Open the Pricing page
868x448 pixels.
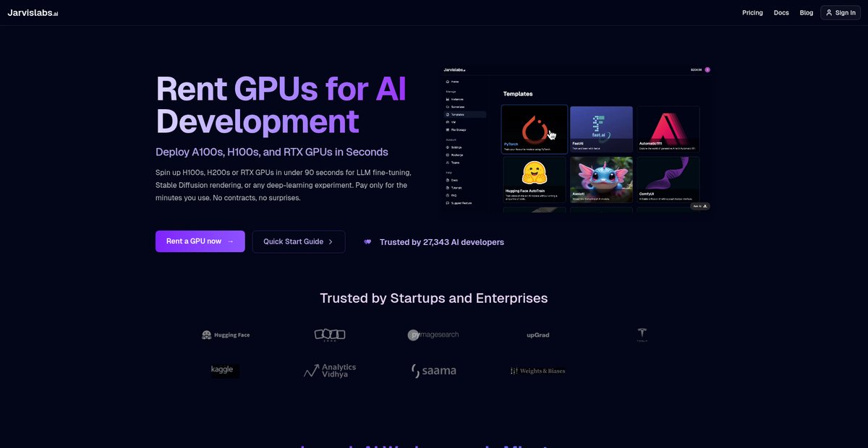(x=752, y=12)
